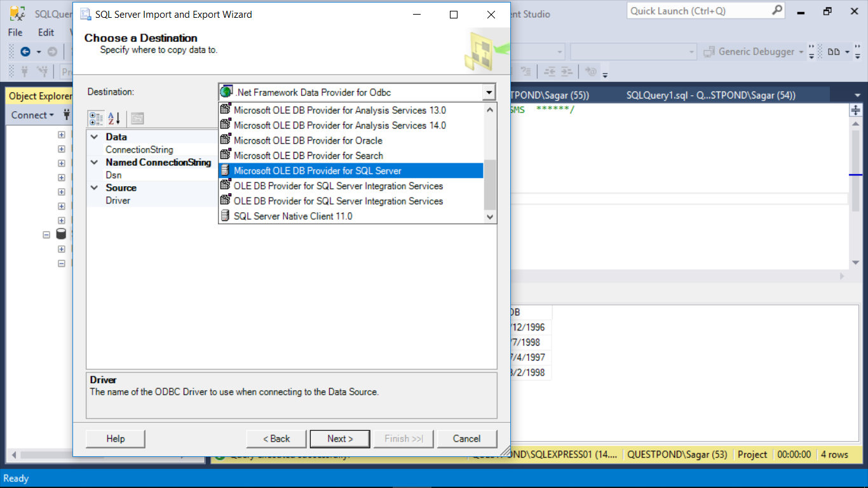This screenshot has height=488, width=868.
Task: Collapse the Named ConnectionString category
Action: point(94,162)
